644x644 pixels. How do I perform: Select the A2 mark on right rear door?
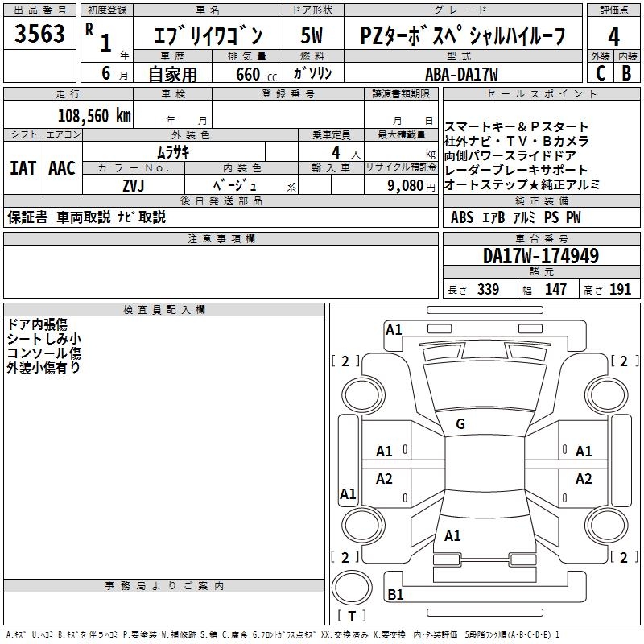point(584,479)
